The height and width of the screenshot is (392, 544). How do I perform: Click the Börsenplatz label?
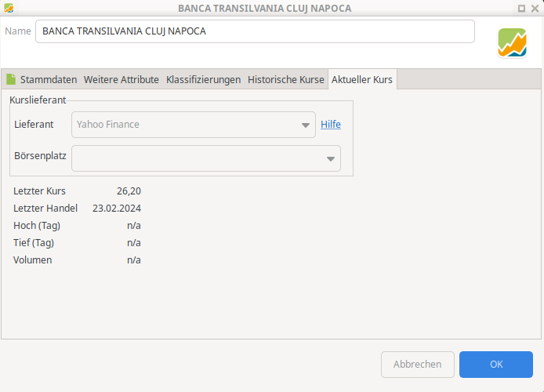[x=40, y=156]
